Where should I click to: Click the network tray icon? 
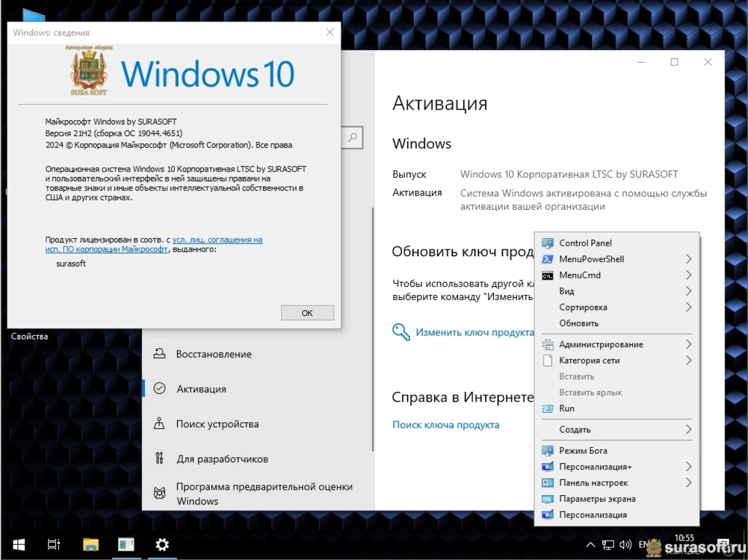point(608,545)
